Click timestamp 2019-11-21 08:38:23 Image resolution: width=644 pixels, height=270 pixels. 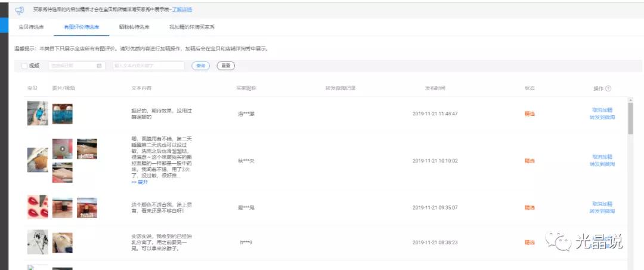tap(435, 243)
